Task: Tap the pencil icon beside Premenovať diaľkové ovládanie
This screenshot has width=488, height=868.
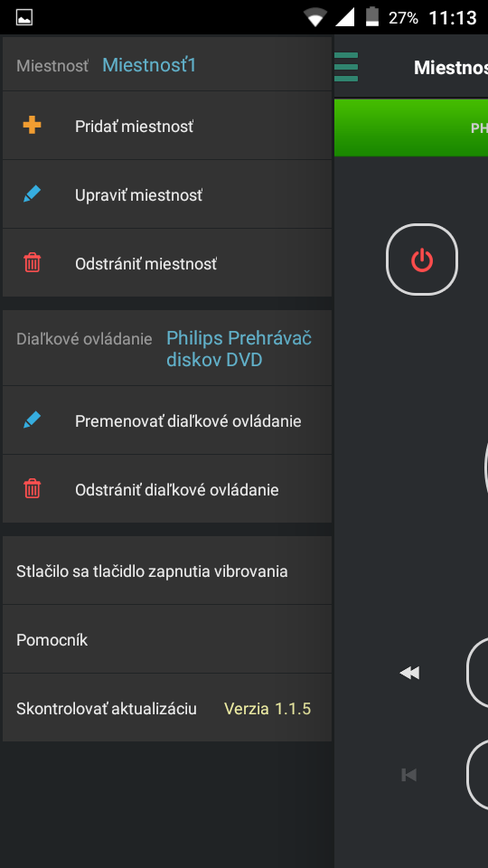Action: click(33, 420)
